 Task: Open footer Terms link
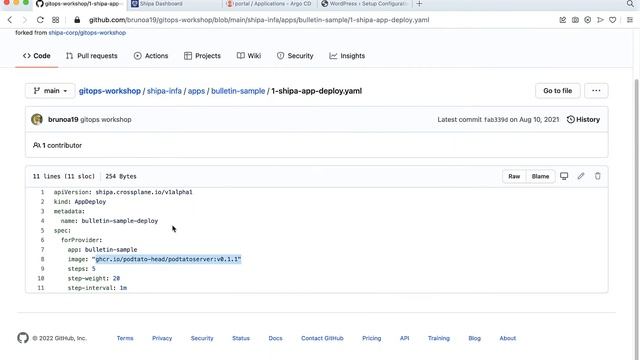pos(125,338)
